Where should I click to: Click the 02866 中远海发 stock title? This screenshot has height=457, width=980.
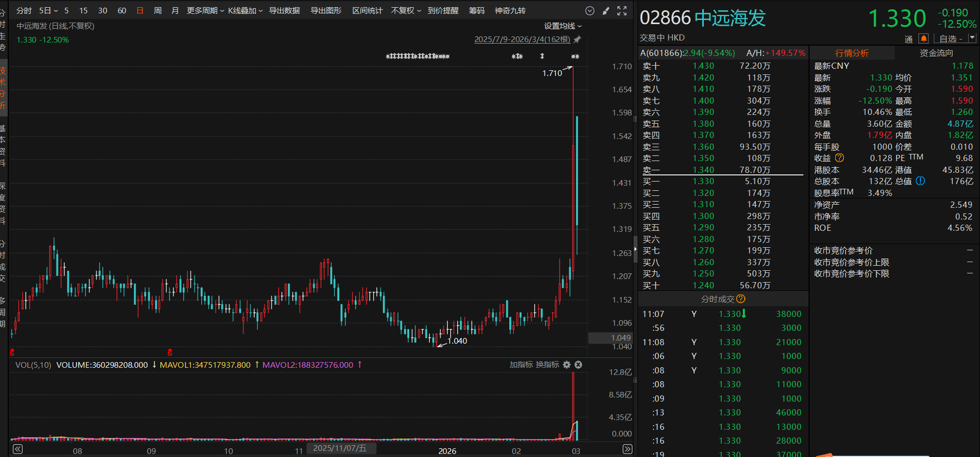click(703, 18)
